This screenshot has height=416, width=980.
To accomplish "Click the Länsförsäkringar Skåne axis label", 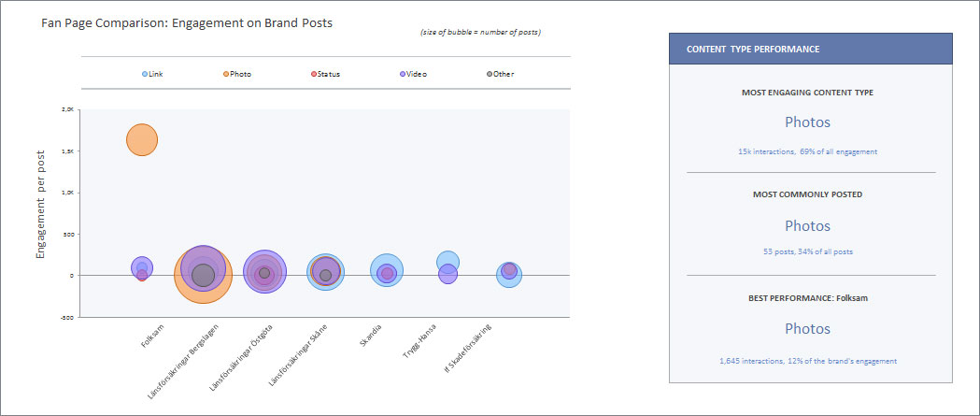I will [299, 357].
